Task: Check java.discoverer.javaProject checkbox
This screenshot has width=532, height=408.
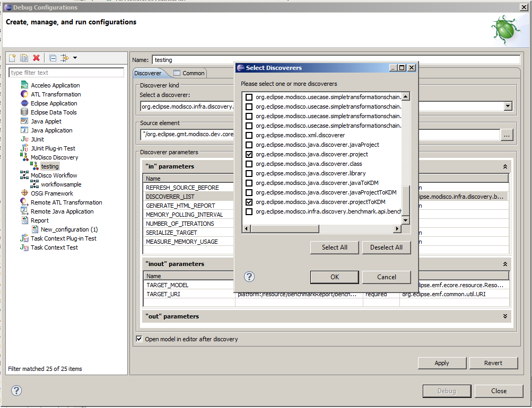Action: pyautogui.click(x=249, y=145)
